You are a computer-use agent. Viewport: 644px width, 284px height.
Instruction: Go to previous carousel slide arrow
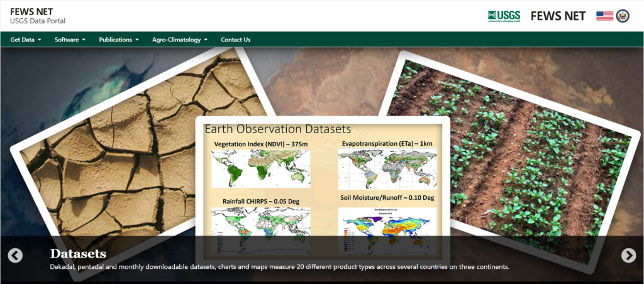pyautogui.click(x=15, y=255)
